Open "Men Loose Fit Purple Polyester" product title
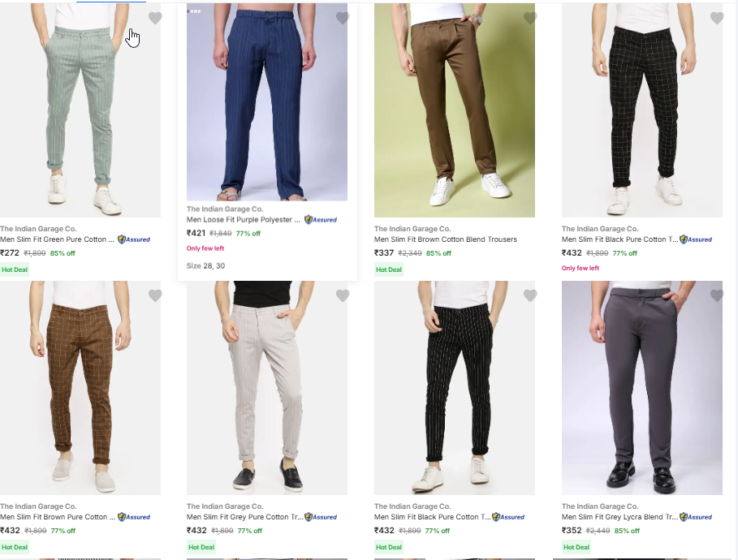738x560 pixels. pyautogui.click(x=243, y=219)
